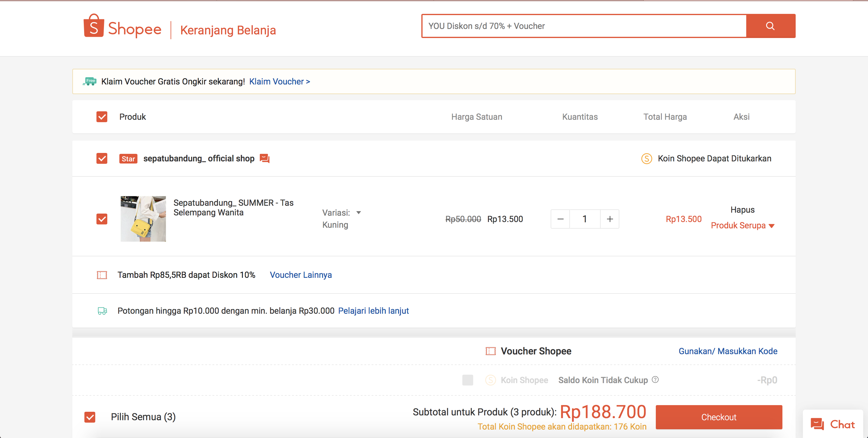Toggle the Pilih Semua (3) checkbox
This screenshot has height=438, width=868.
click(90, 417)
